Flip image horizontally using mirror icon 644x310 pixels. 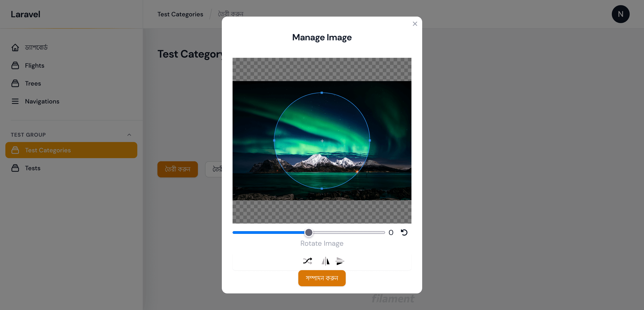click(x=325, y=261)
